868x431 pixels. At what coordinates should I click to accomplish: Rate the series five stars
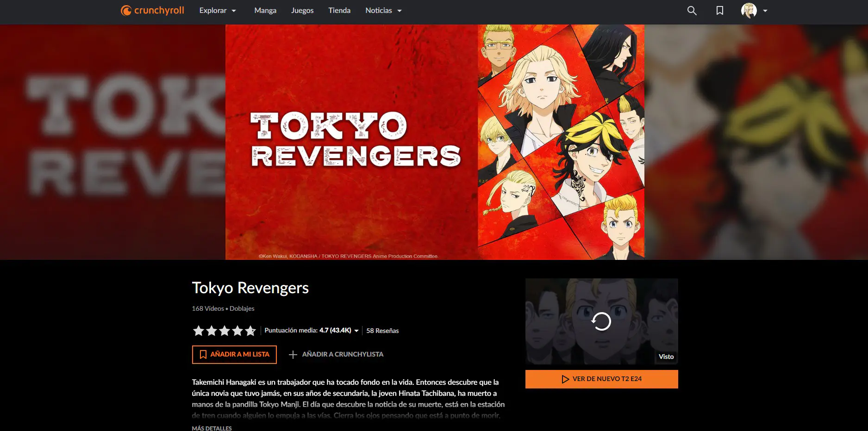coord(250,330)
